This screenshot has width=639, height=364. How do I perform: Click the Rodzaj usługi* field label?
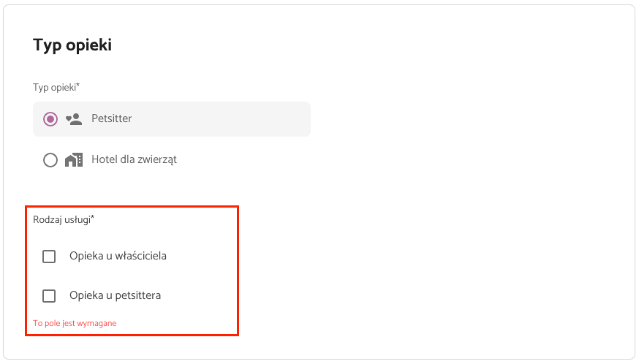[x=64, y=220]
